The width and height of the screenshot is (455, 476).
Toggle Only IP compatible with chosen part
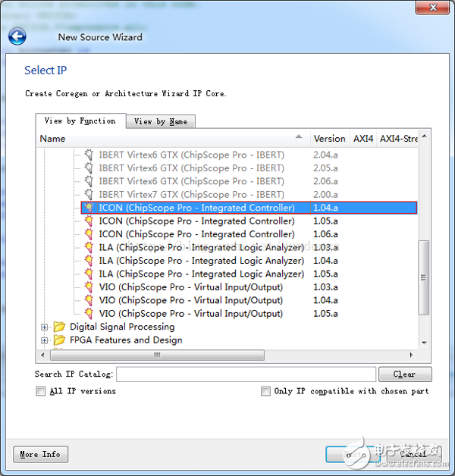pos(265,392)
